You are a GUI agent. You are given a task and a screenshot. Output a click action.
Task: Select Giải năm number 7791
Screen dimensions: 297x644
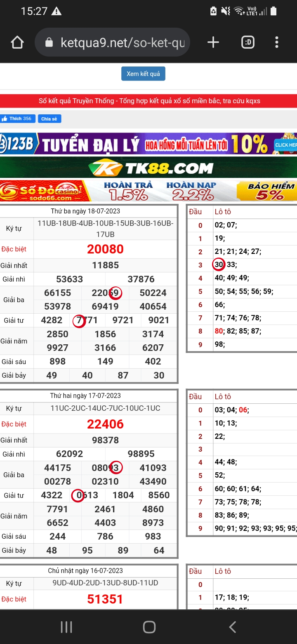57,509
